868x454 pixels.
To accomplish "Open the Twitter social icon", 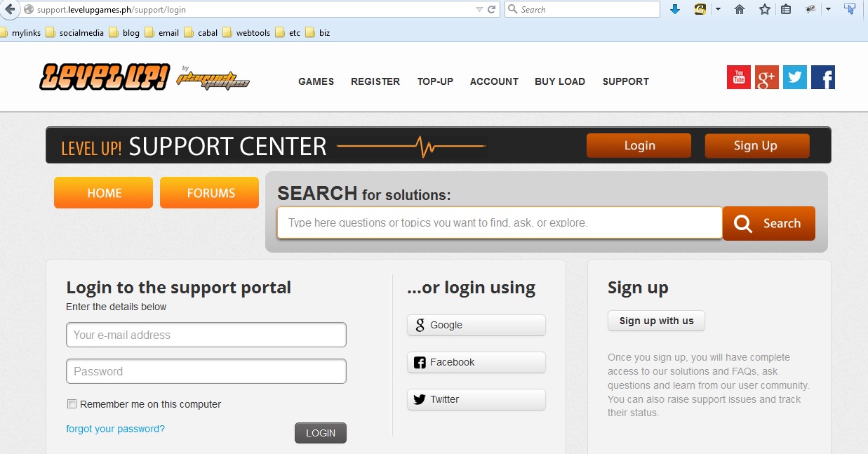I will coord(794,77).
